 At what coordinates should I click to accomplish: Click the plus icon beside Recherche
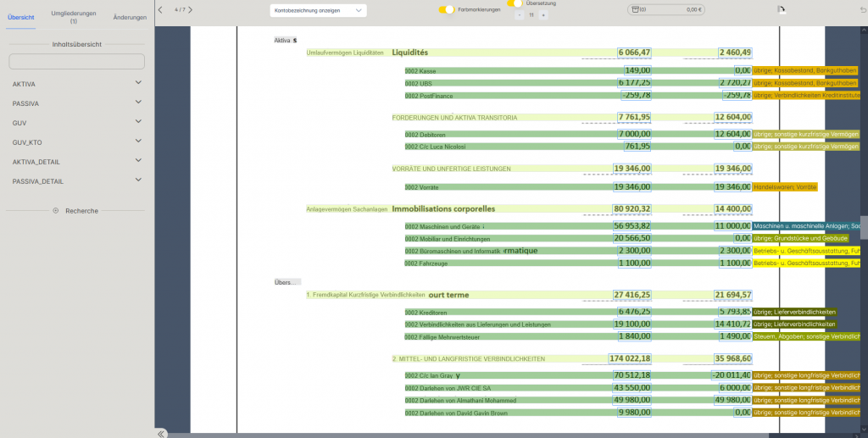[56, 210]
